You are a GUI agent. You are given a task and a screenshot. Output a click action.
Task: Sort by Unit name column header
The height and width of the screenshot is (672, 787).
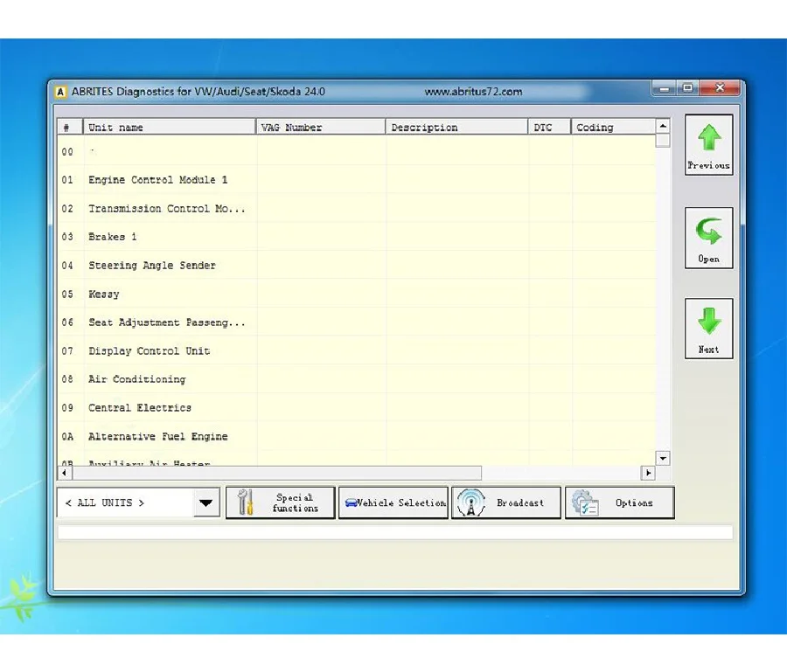coord(170,128)
